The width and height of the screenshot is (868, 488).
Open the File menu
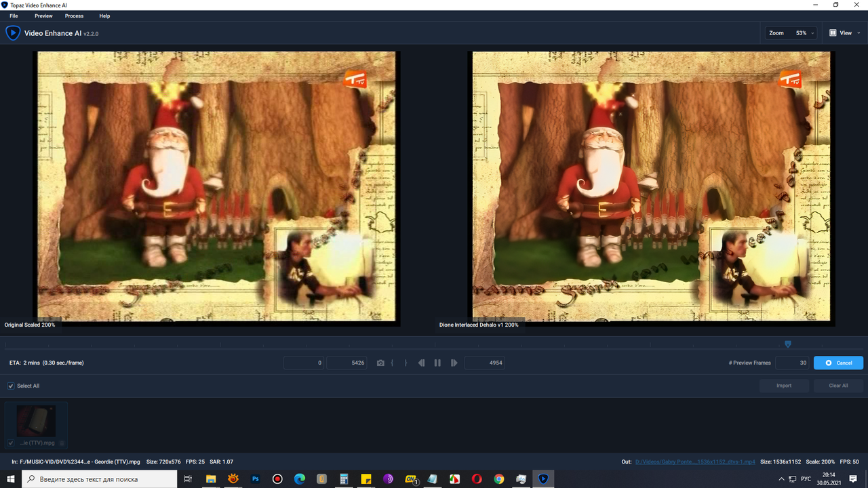click(x=14, y=16)
